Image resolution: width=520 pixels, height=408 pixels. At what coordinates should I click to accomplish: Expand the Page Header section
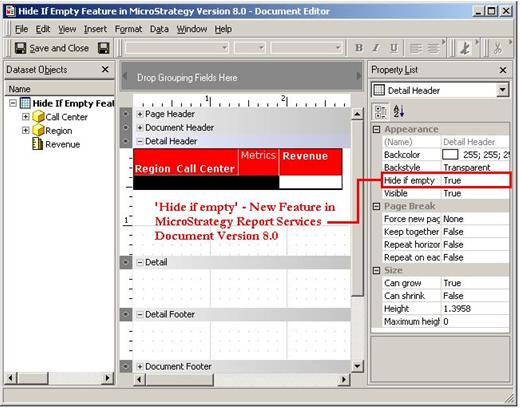140,114
